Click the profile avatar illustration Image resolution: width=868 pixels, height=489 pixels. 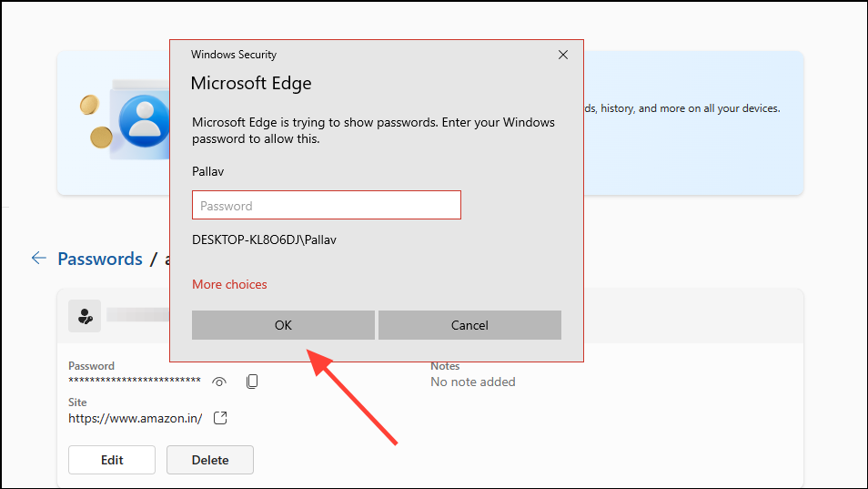(145, 120)
